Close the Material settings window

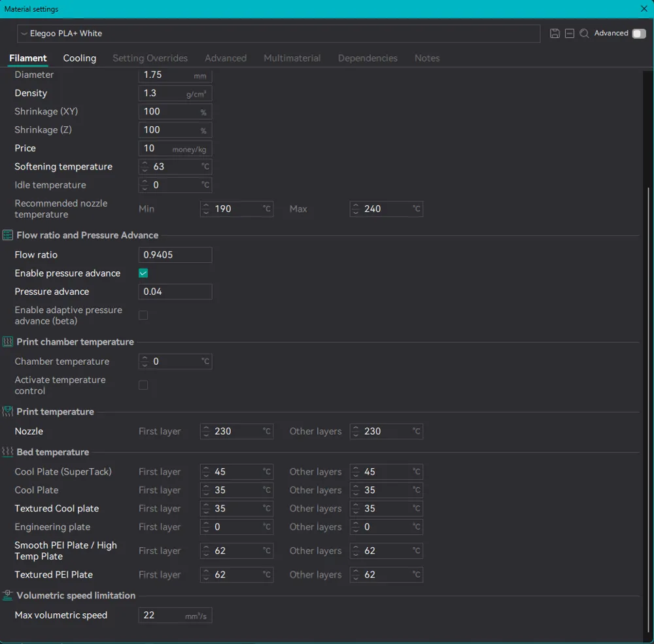[644, 9]
